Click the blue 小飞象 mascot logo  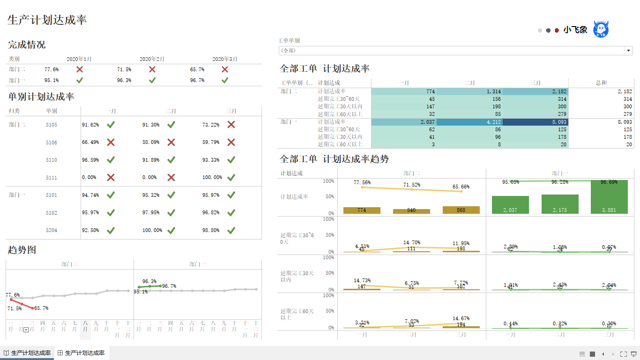click(x=601, y=29)
